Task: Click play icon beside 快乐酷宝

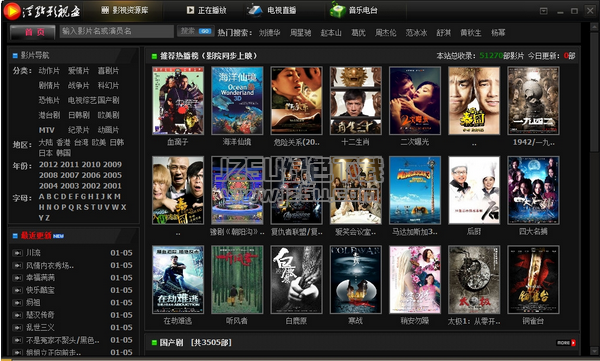Action: (17, 290)
